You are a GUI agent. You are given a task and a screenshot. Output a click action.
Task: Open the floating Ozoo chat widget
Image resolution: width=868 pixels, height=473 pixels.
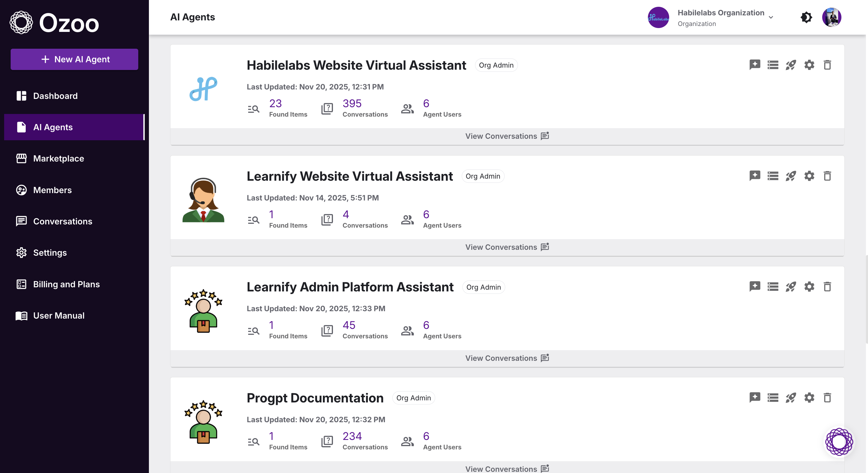839,442
